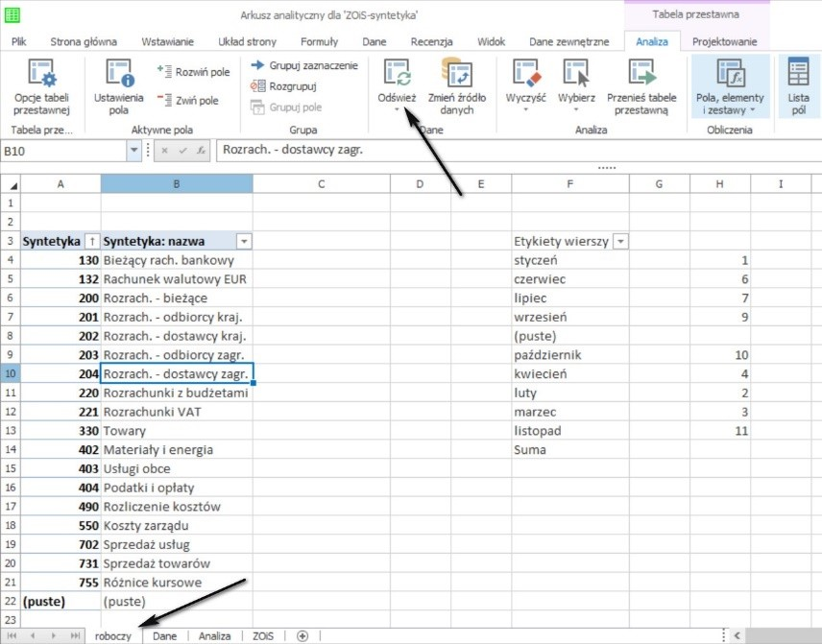Switch to Widok tab
Screen dimensions: 822x644
(491, 41)
